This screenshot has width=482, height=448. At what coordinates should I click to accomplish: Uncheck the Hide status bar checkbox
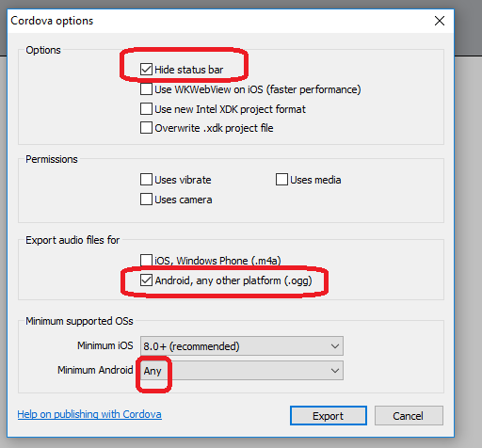(146, 70)
